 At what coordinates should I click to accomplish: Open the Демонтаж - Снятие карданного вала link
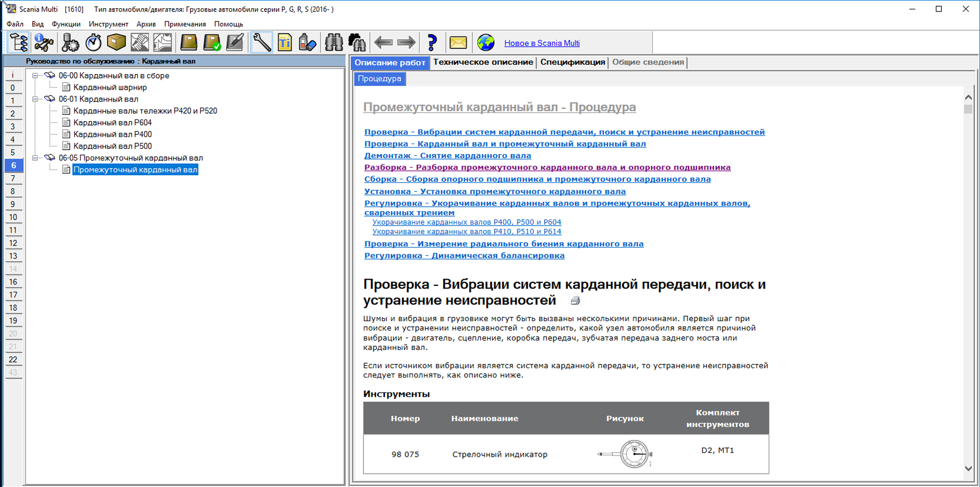[447, 156]
